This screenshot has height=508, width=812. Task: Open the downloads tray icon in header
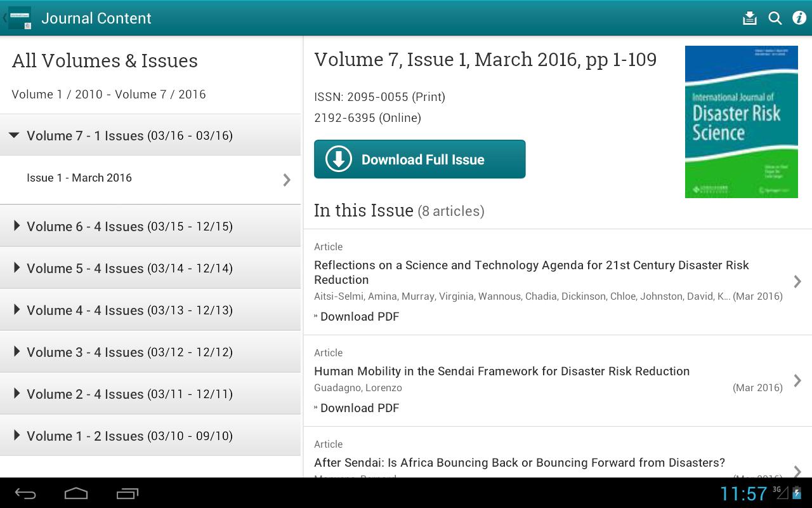(x=750, y=18)
